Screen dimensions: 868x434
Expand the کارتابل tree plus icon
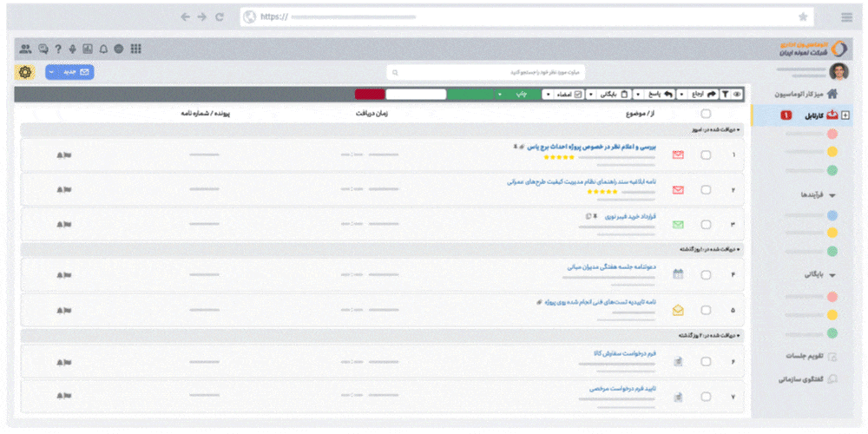point(845,115)
